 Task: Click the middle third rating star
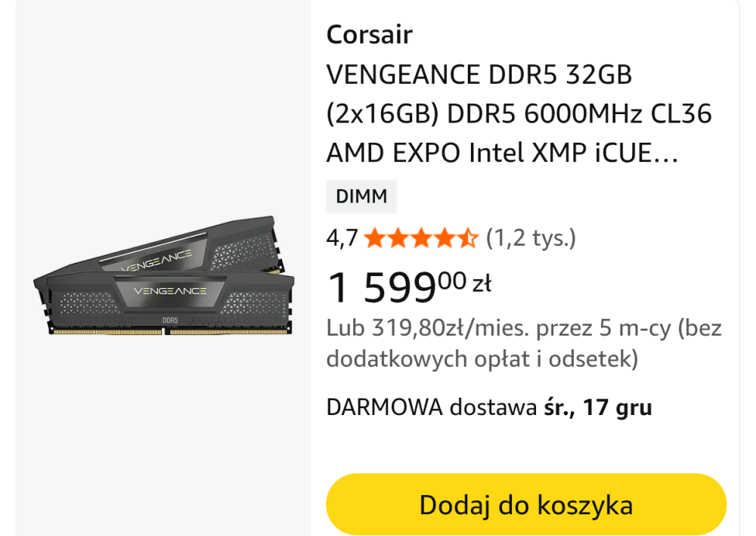click(420, 240)
